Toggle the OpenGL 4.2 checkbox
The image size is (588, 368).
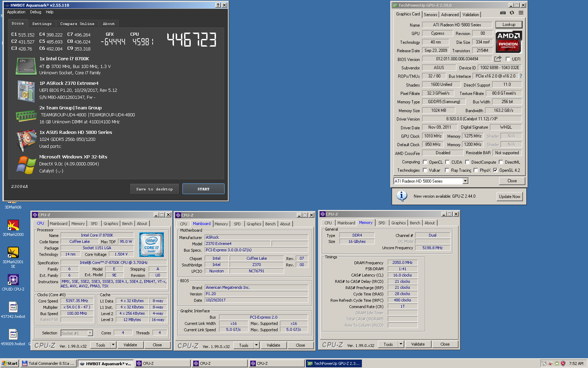tap(495, 170)
